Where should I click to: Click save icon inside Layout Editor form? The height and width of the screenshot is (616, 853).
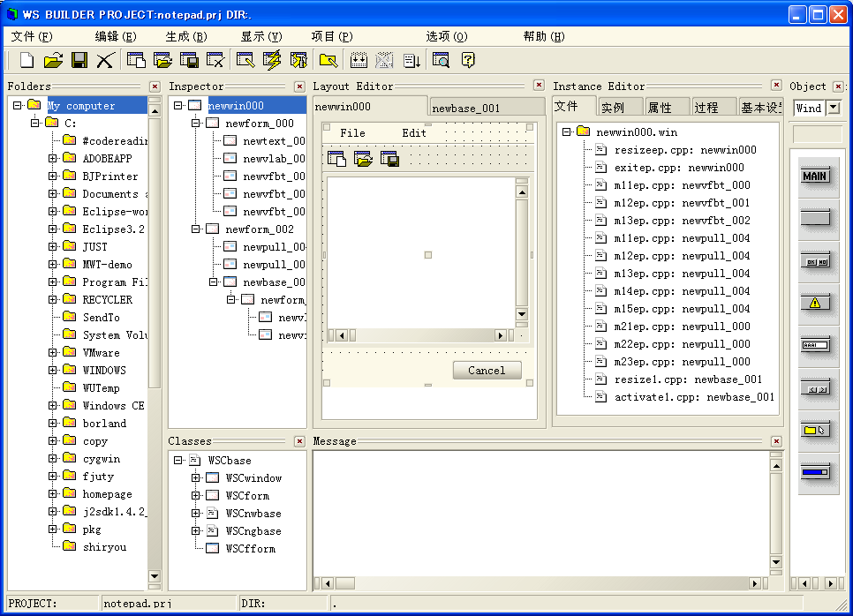389,159
